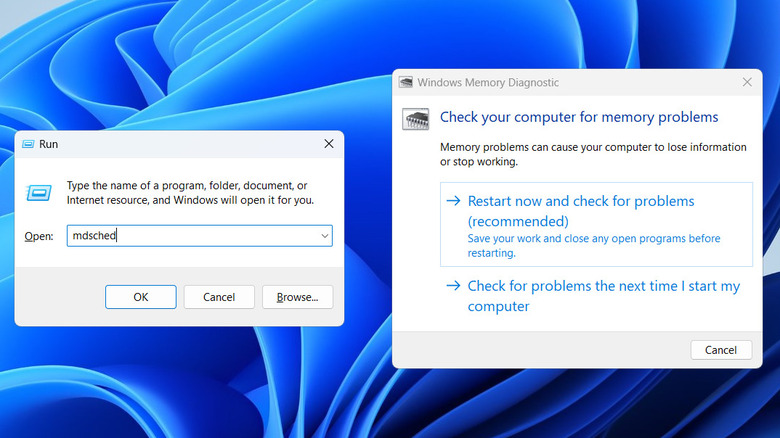Click OK in the Run dialog
This screenshot has height=438, width=780.
coord(141,297)
